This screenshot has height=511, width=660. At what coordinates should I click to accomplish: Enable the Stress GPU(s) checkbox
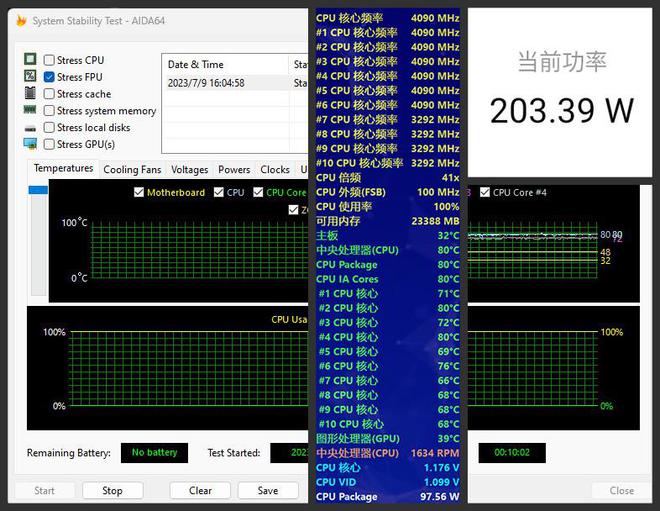[x=49, y=144]
